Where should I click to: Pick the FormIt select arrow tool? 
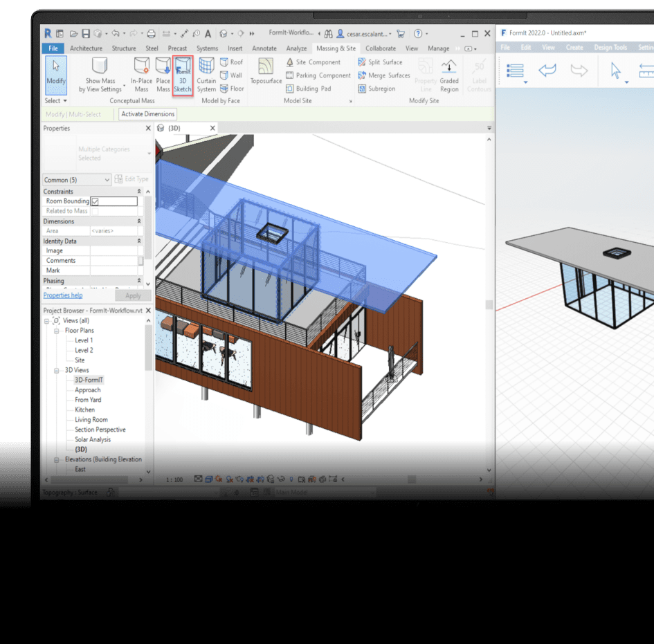click(616, 71)
